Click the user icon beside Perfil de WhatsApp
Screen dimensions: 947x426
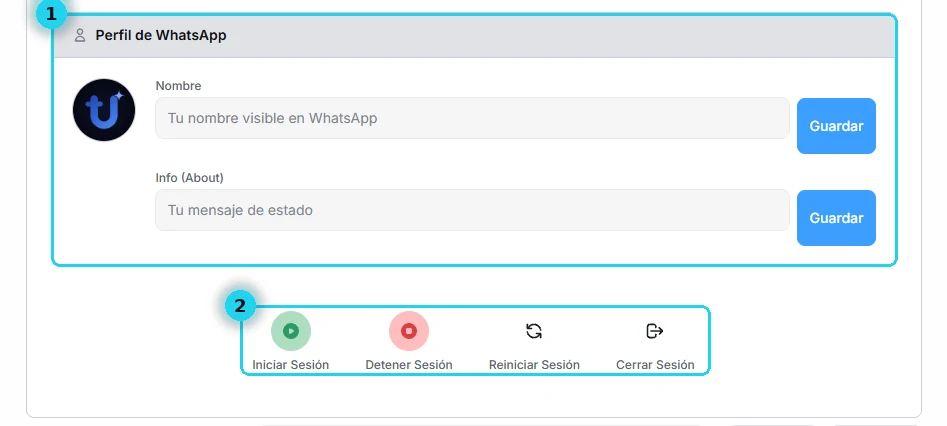point(80,35)
